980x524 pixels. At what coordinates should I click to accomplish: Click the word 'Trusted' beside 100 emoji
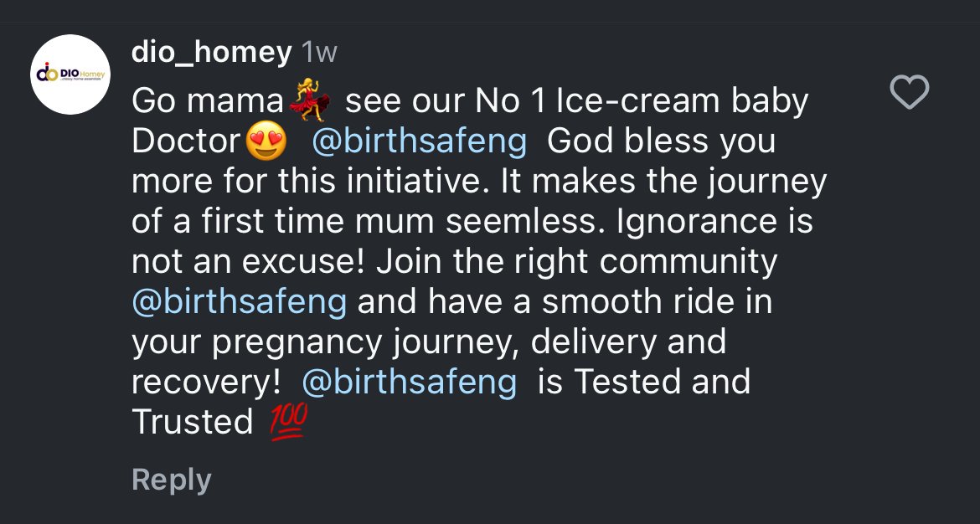(193, 422)
